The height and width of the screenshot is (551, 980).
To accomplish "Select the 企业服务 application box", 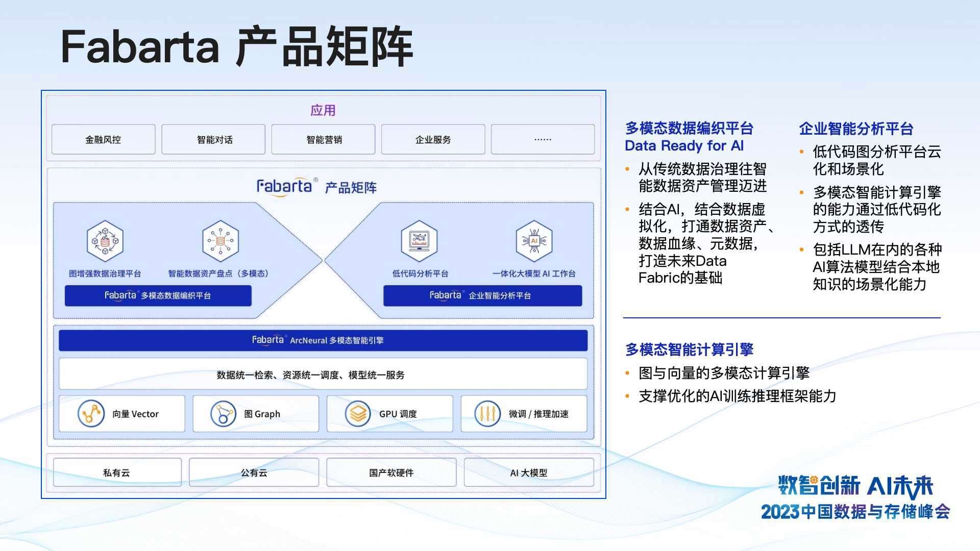I will [433, 139].
